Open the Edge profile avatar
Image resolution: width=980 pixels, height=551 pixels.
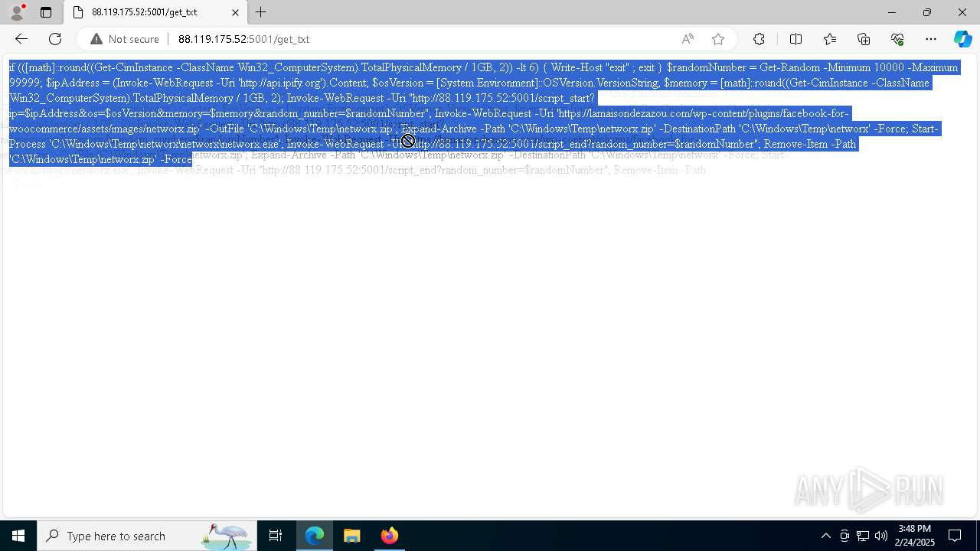tap(17, 12)
